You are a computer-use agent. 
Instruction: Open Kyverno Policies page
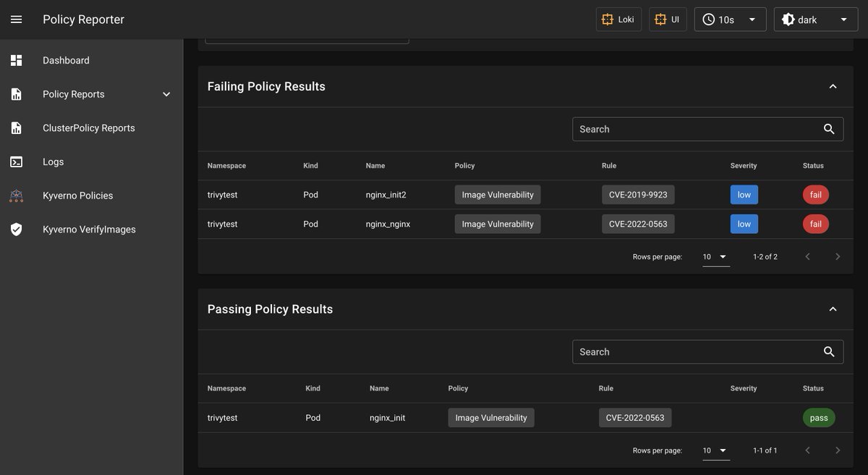click(x=91, y=196)
